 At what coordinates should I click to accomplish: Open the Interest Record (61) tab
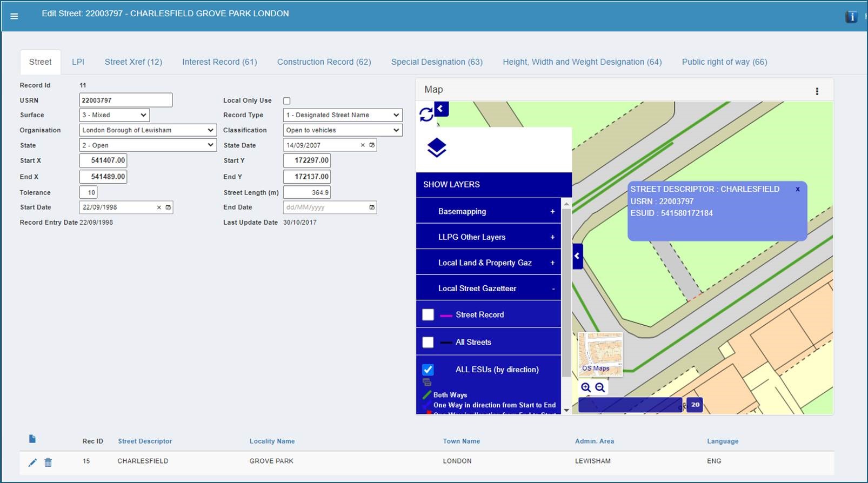click(219, 62)
